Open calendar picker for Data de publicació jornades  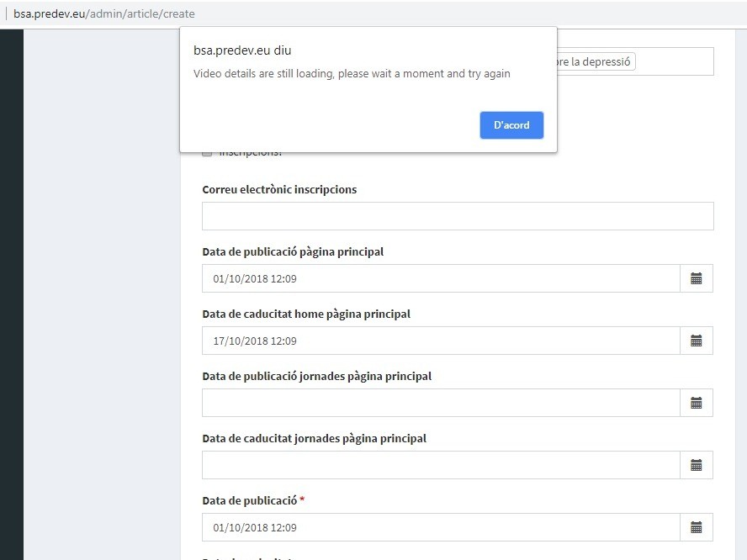[x=696, y=403]
